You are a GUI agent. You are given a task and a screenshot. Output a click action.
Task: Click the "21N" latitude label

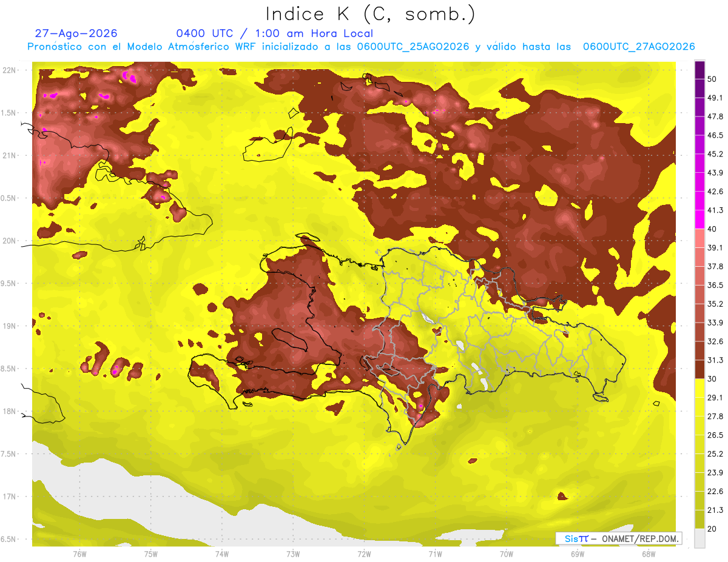pyautogui.click(x=9, y=155)
